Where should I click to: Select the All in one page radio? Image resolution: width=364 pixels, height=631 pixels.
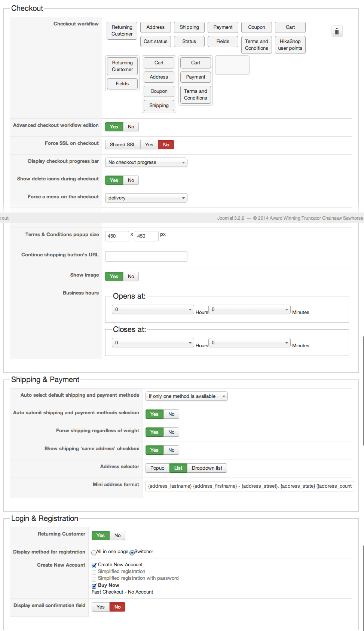[x=94, y=552]
